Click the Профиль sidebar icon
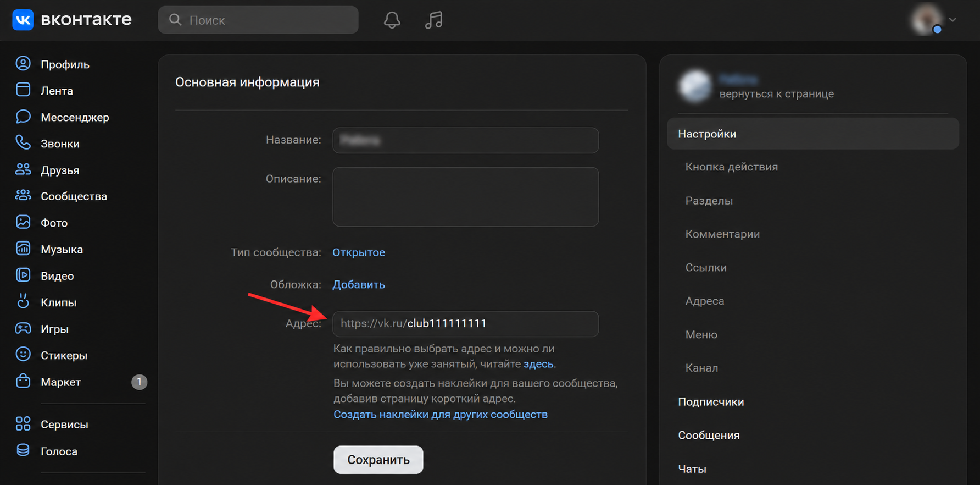The image size is (980, 485). click(x=23, y=64)
